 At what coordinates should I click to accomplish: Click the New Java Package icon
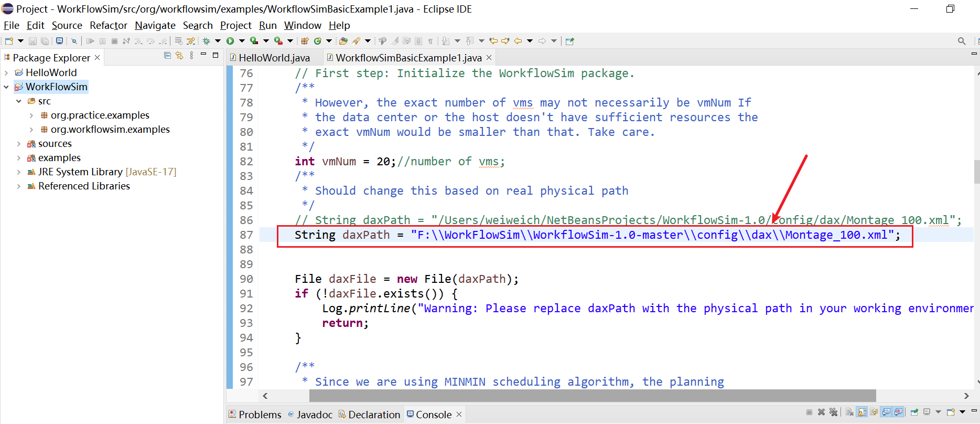coord(305,41)
